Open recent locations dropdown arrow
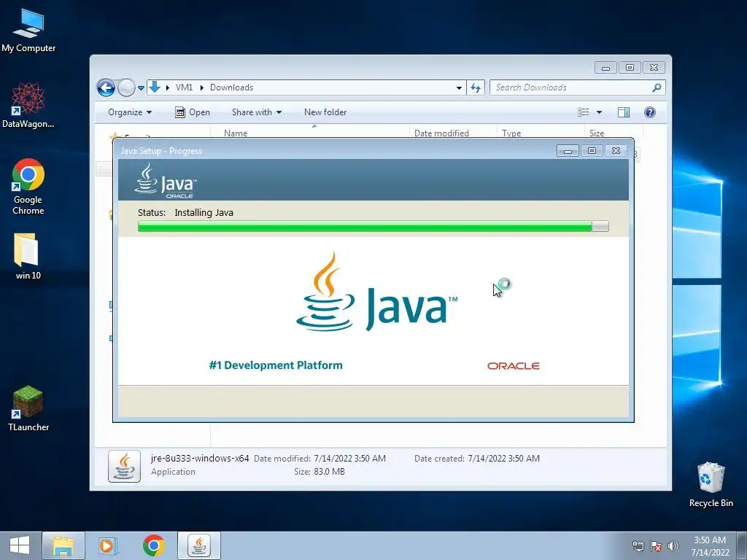 click(141, 88)
